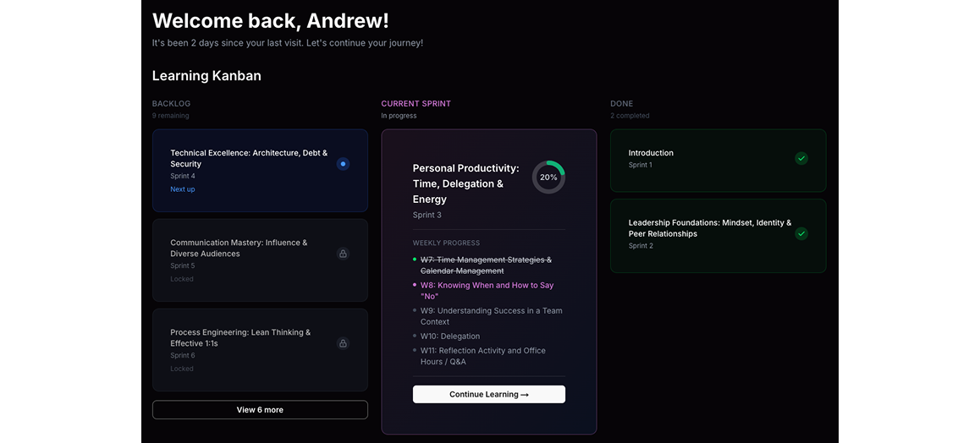Screen dimensions: 980x443
Task: Open the W7 Time Management Strategies item
Action: tap(486, 265)
